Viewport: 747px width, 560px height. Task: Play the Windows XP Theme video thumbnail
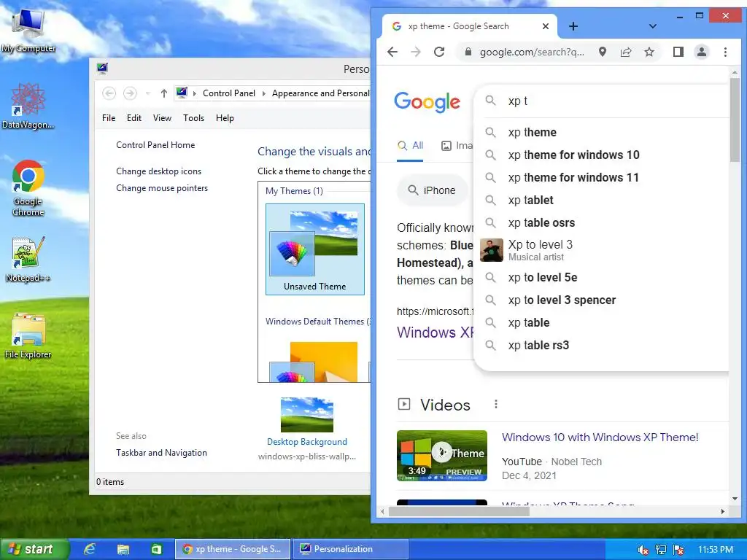point(441,456)
